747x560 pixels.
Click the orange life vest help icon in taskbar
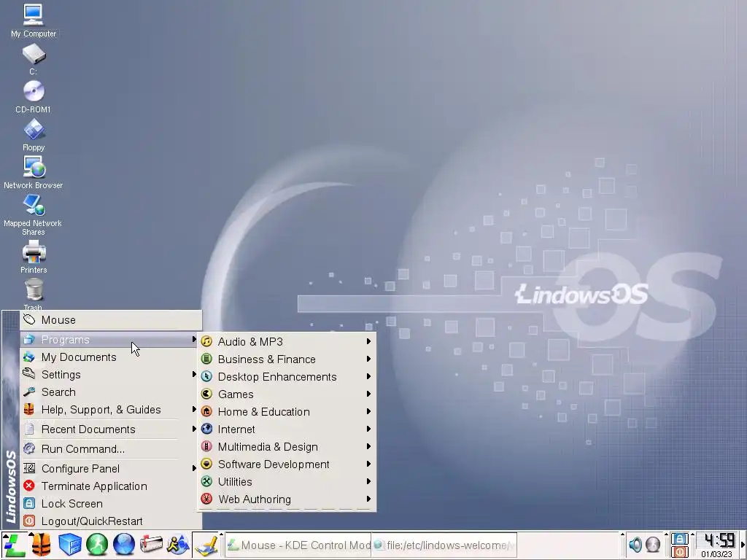coord(42,545)
